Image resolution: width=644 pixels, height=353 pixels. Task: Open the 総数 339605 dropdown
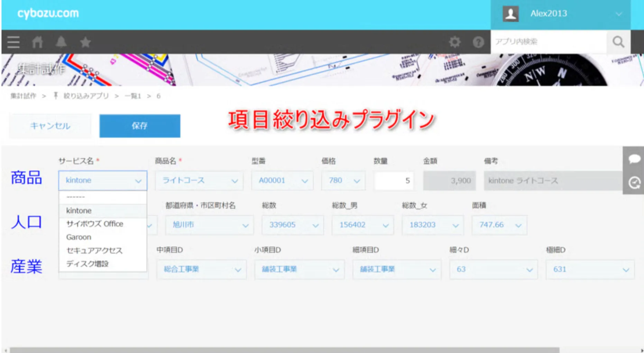click(x=293, y=225)
